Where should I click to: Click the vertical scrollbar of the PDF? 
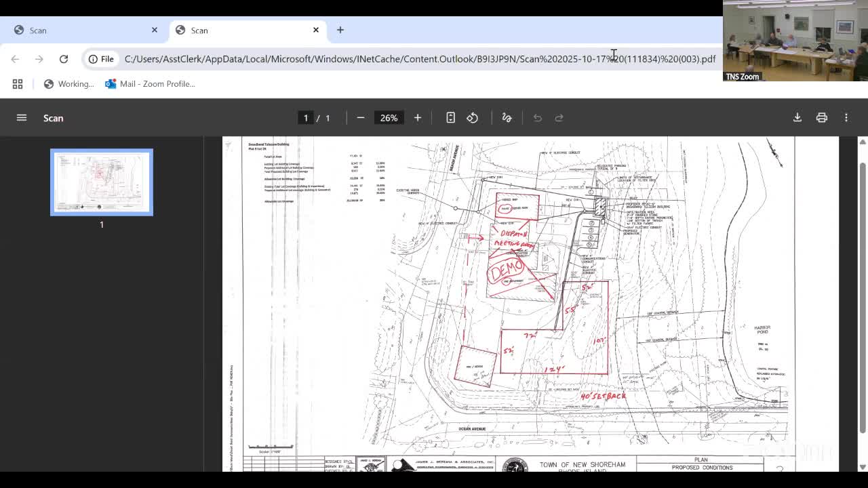pos(863,298)
